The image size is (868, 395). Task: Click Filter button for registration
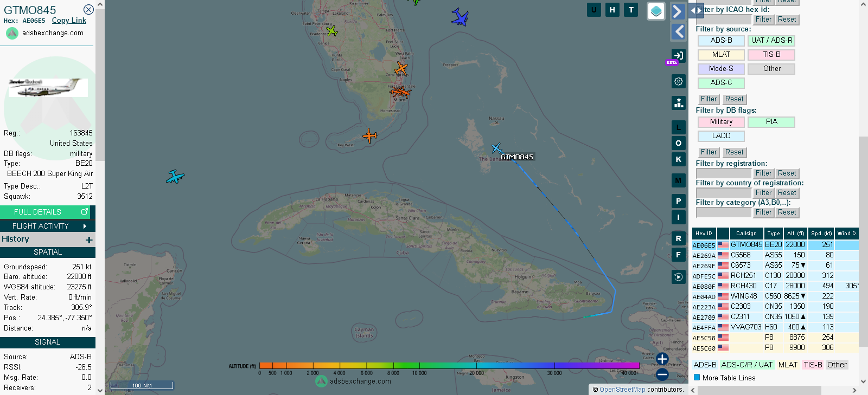tap(763, 173)
